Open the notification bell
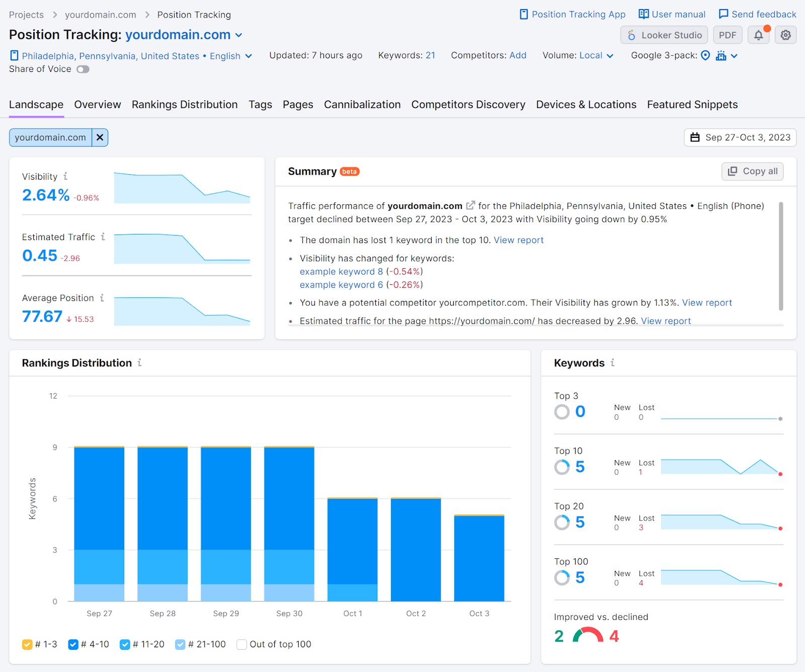Image resolution: width=805 pixels, height=672 pixels. (x=758, y=35)
